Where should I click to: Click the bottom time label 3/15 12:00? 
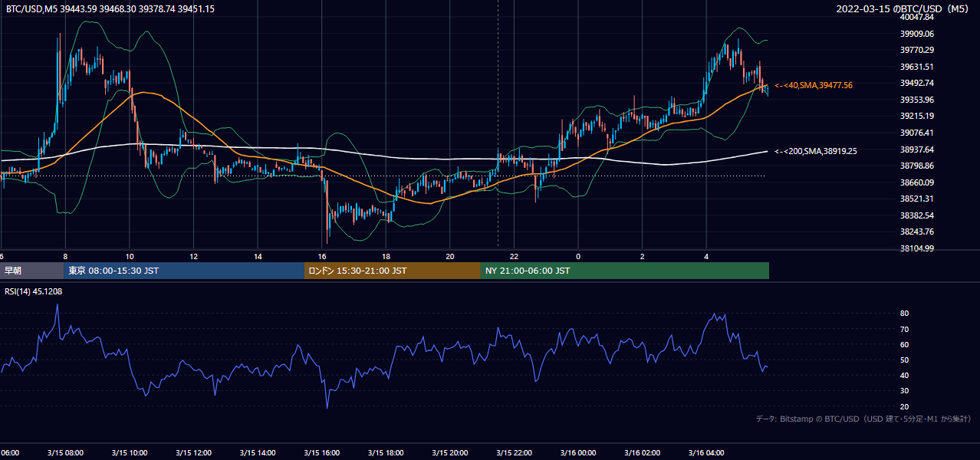pos(193,453)
